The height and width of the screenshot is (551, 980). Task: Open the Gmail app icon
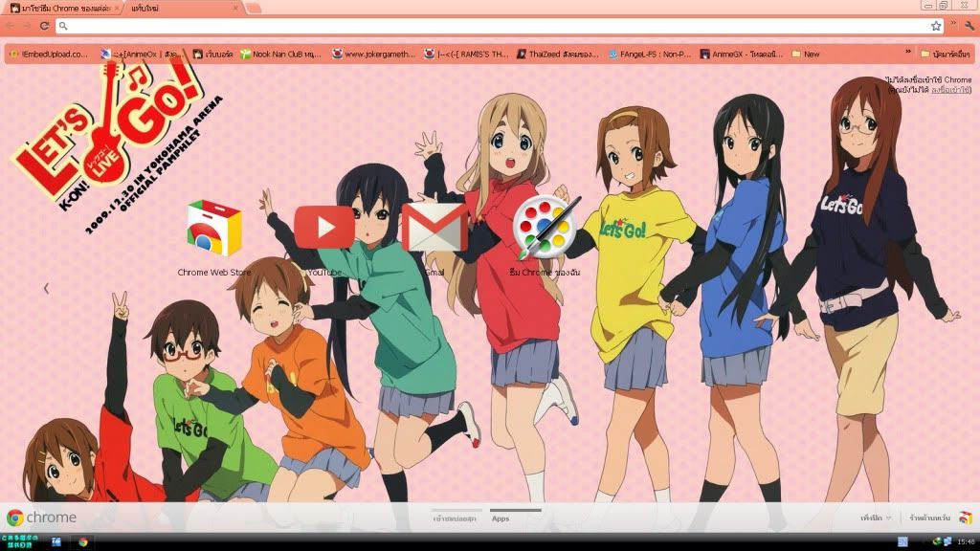point(434,228)
